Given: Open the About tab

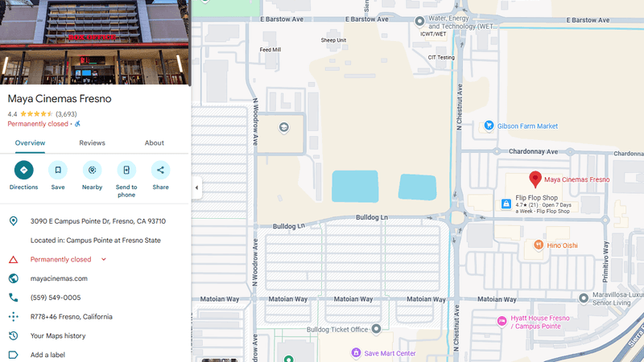Looking at the screenshot, I should (154, 143).
